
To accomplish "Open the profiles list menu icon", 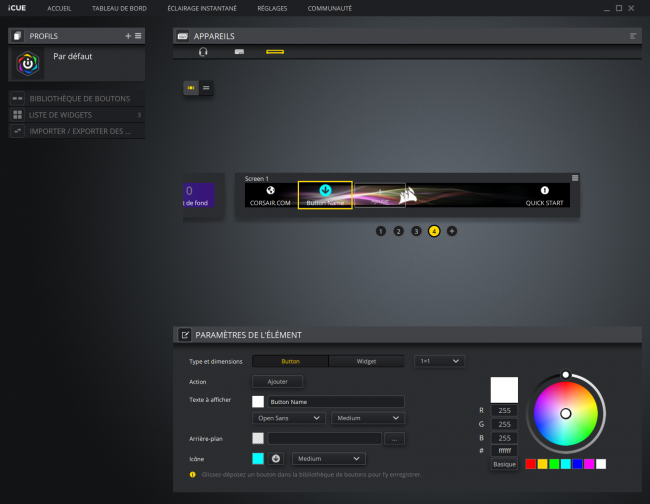I will click(x=138, y=35).
